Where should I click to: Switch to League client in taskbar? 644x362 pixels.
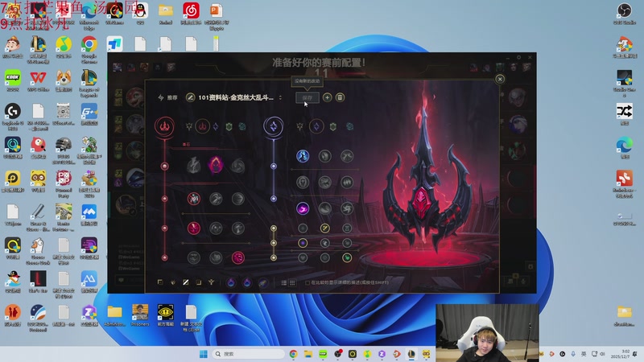tap(411, 354)
